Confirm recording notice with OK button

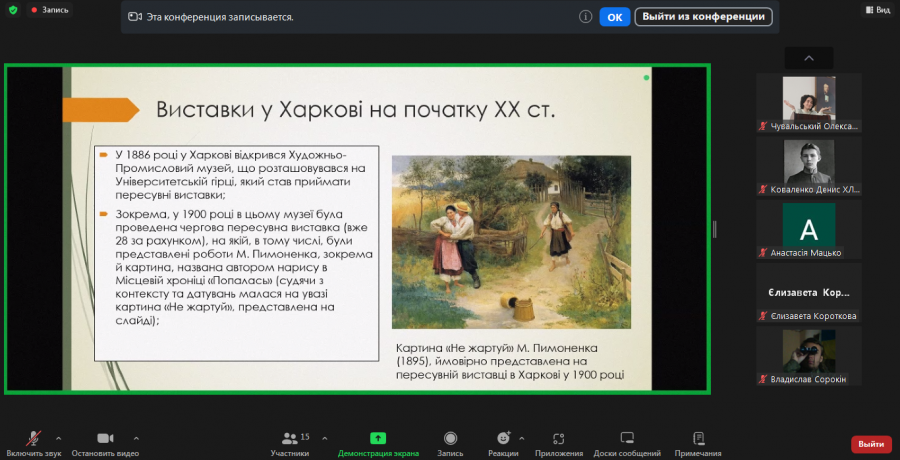pyautogui.click(x=615, y=17)
